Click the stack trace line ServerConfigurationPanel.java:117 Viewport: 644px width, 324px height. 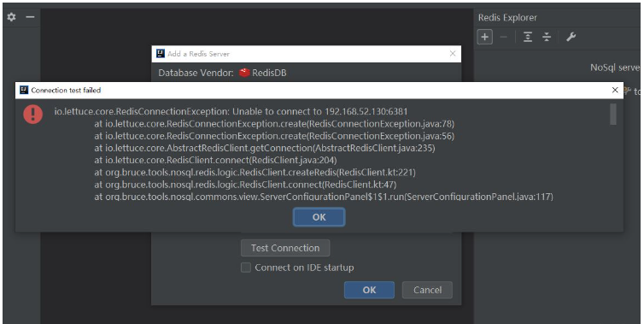coord(324,197)
